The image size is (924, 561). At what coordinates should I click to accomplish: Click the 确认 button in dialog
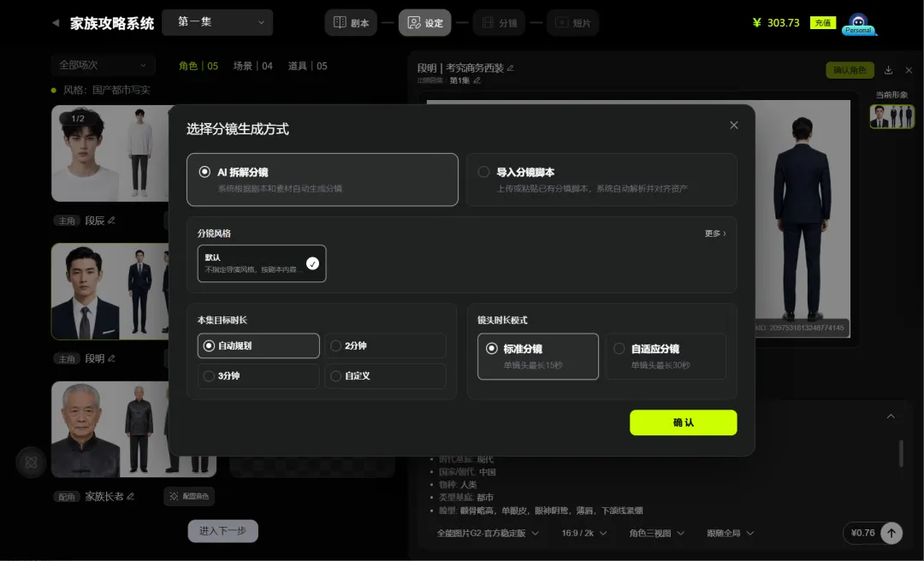[x=683, y=422]
